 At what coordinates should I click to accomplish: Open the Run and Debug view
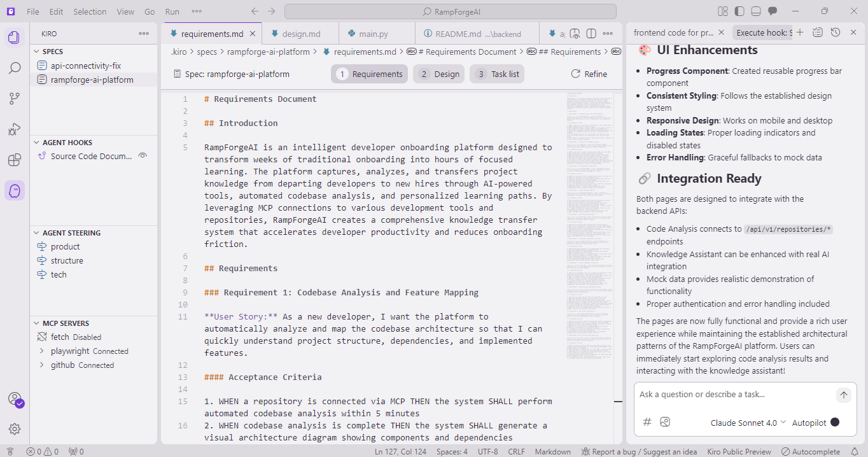(14, 129)
